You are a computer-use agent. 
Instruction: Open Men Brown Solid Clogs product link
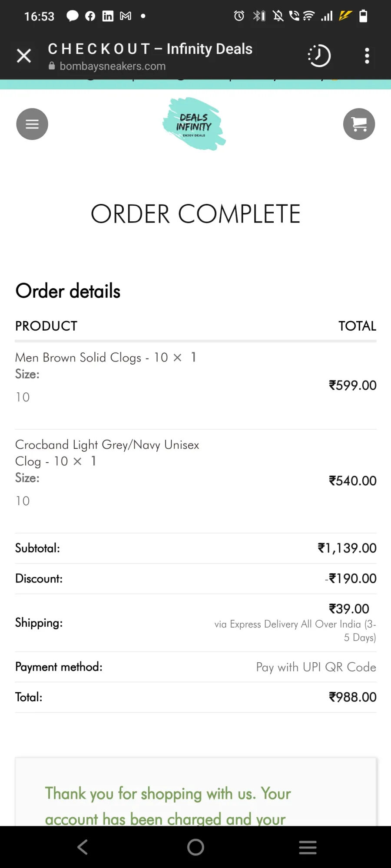click(x=78, y=357)
